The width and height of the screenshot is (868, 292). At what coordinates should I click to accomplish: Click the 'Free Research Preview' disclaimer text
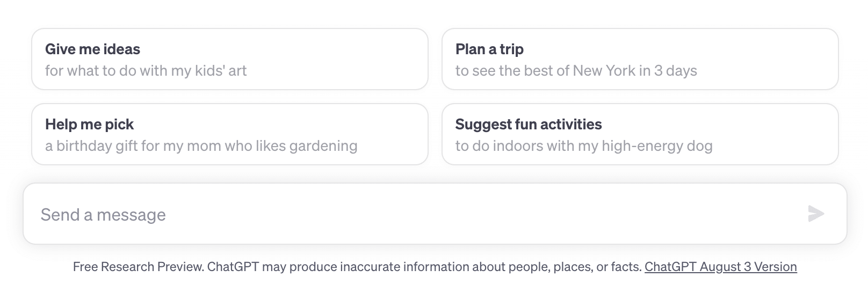139,267
